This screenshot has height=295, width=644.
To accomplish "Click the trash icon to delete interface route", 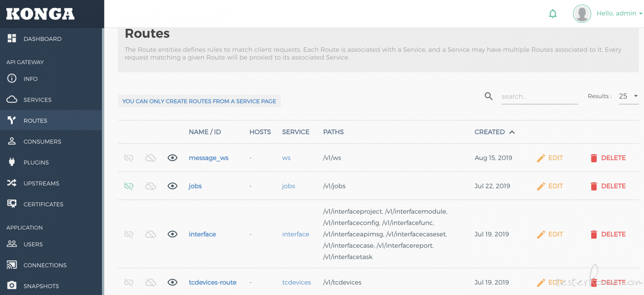I will pyautogui.click(x=594, y=234).
